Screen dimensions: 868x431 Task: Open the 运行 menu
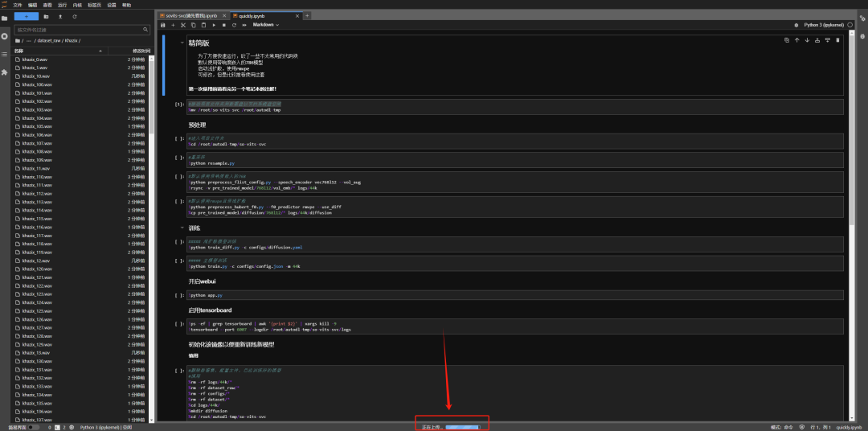pyautogui.click(x=63, y=5)
